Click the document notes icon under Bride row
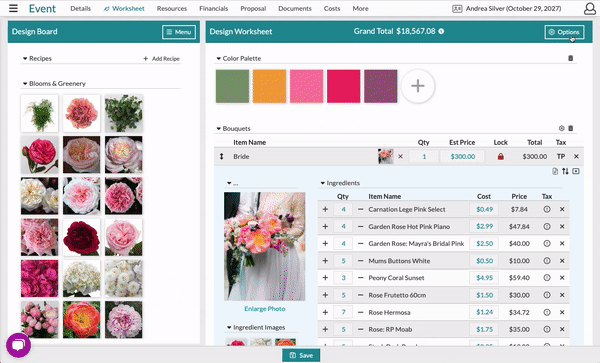This screenshot has height=363, width=600. tap(555, 171)
